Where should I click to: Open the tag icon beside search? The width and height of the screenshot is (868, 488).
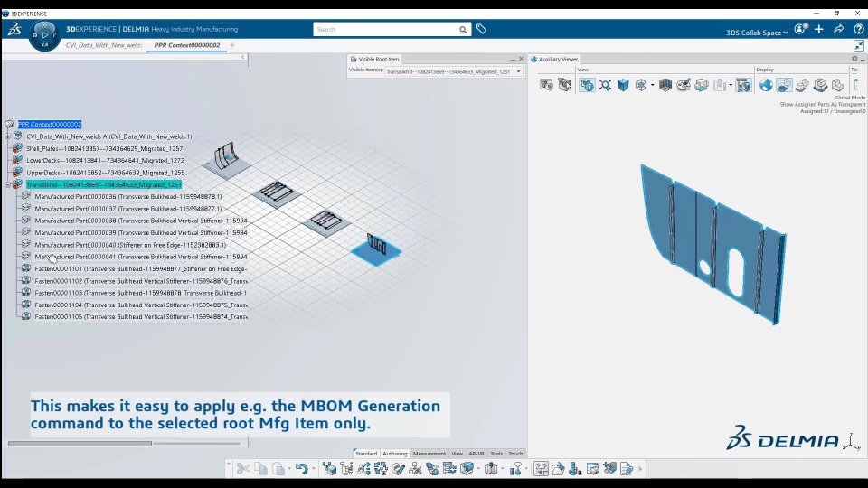tap(482, 29)
